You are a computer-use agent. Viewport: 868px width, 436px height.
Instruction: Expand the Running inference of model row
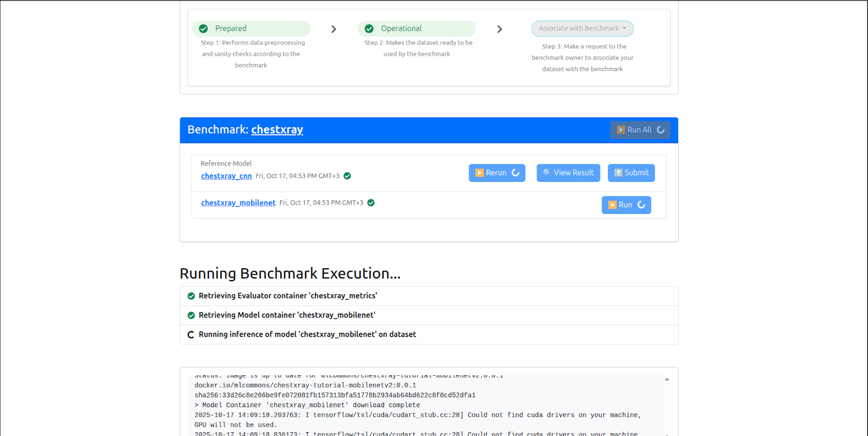pos(429,334)
